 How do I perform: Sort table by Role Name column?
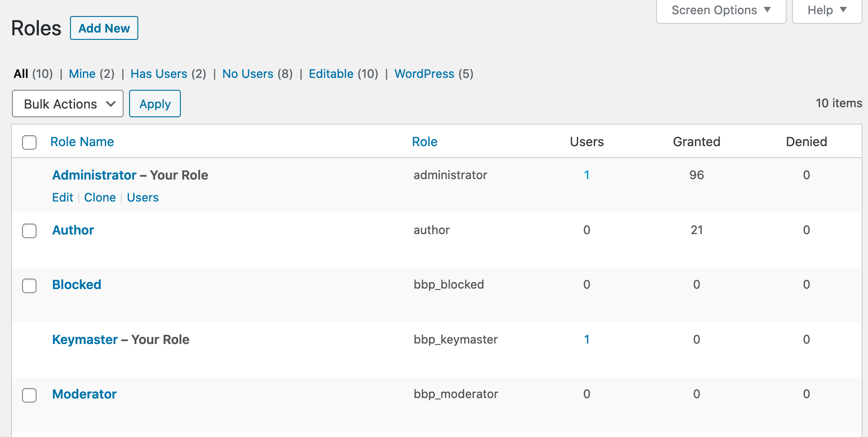(x=82, y=142)
